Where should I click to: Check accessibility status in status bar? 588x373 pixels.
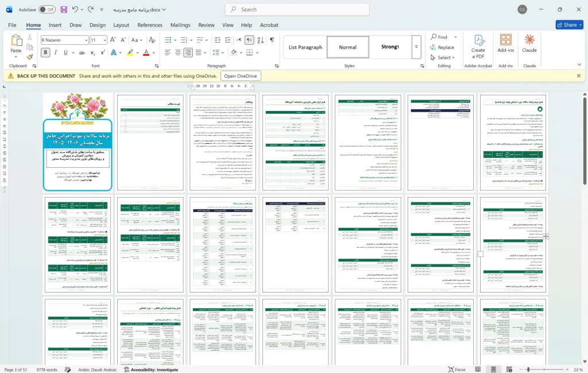[151, 370]
